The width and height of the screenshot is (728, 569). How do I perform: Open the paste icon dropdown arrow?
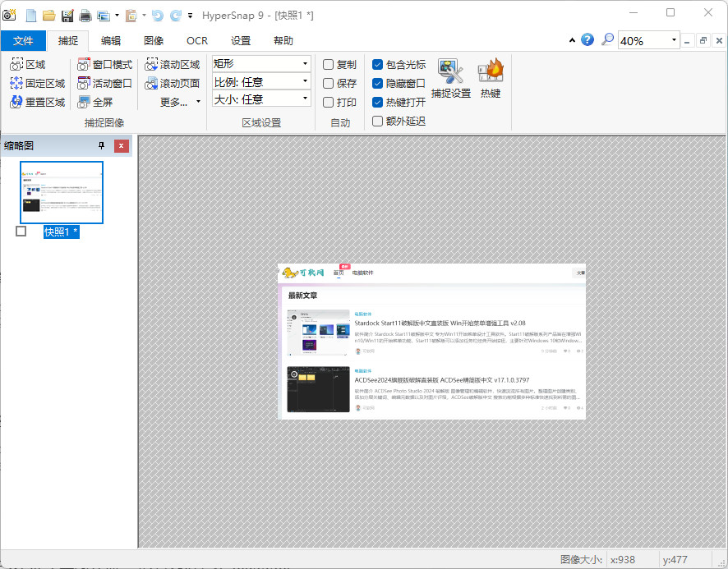pos(144,16)
